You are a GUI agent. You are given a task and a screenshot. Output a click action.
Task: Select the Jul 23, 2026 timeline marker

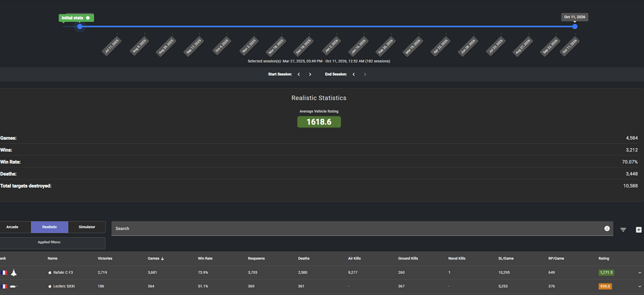(496, 46)
